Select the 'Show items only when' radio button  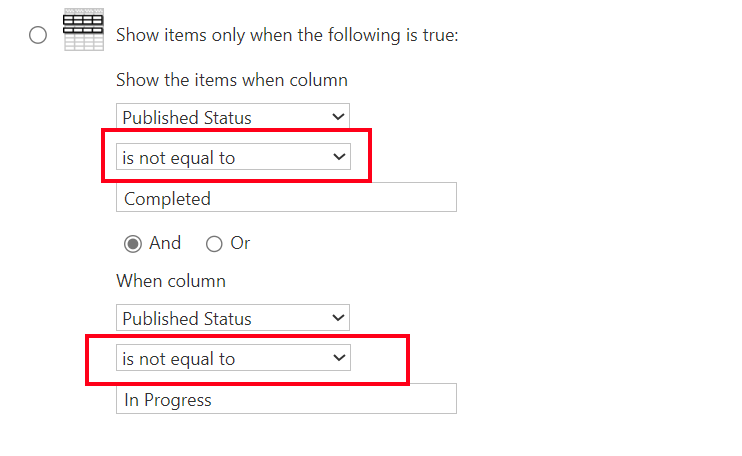point(38,36)
